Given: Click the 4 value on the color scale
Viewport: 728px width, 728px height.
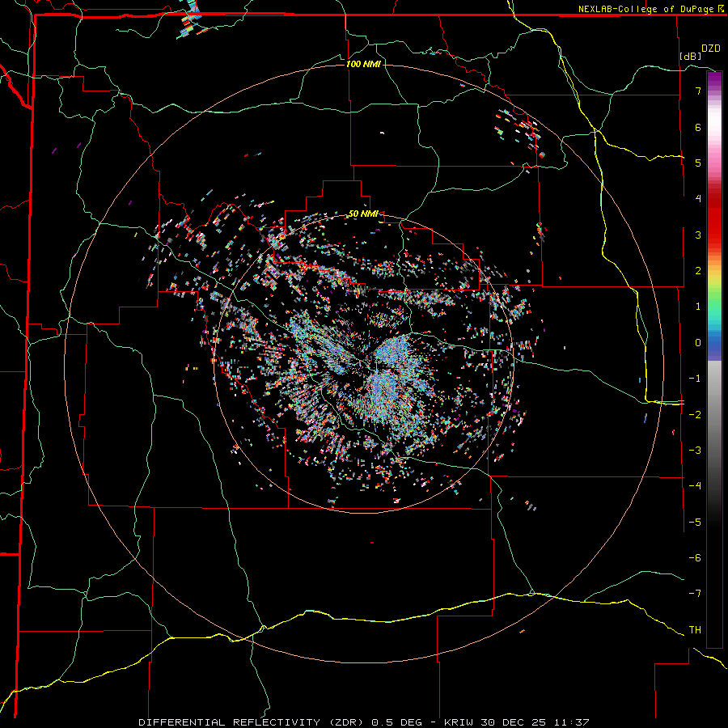Looking at the screenshot, I should 698,199.
